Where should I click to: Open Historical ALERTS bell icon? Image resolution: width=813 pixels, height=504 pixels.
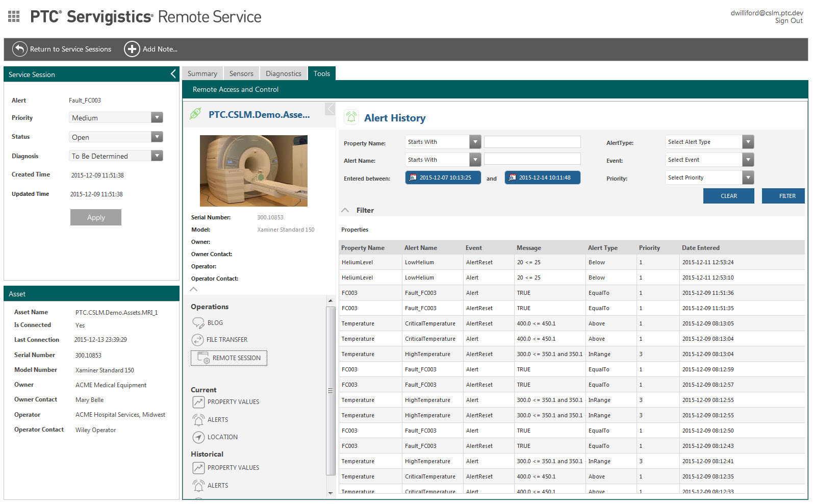[x=198, y=486]
